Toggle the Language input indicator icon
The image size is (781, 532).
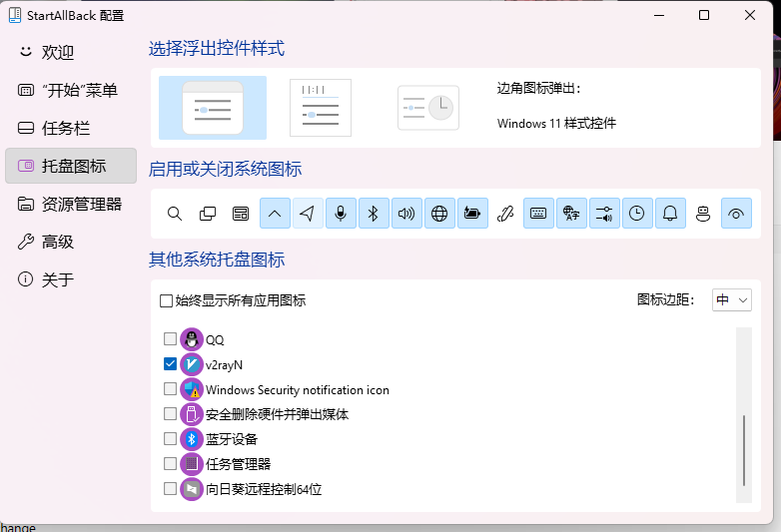pos(571,214)
